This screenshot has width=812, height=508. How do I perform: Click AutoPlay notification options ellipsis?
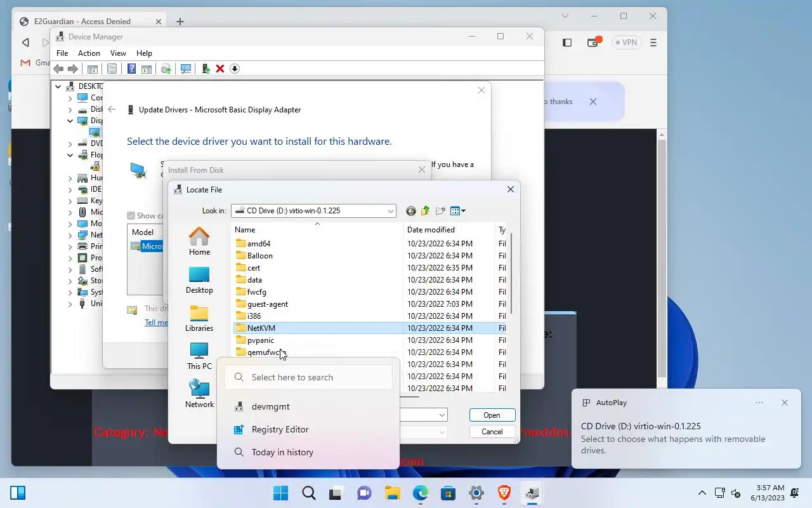point(759,403)
